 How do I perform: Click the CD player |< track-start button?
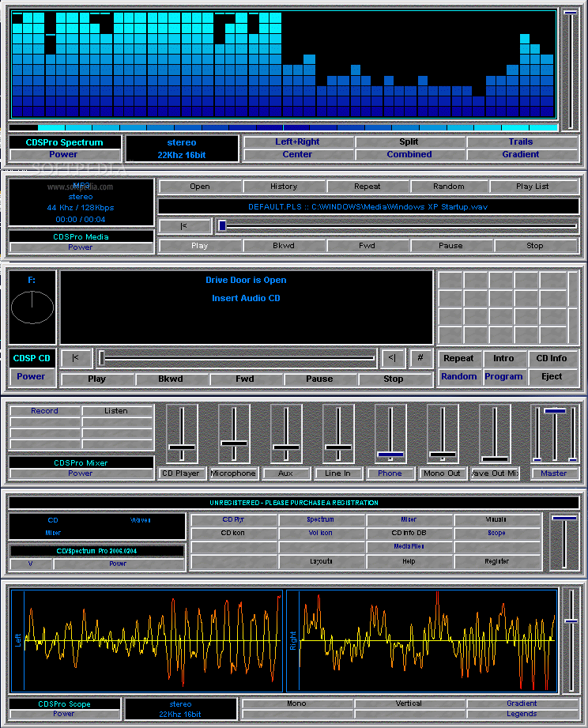(x=76, y=358)
